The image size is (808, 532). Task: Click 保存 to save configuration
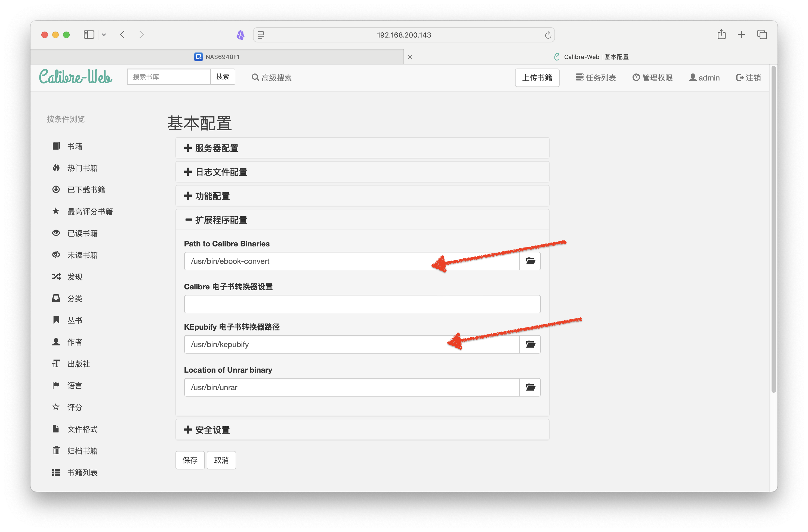[190, 460]
